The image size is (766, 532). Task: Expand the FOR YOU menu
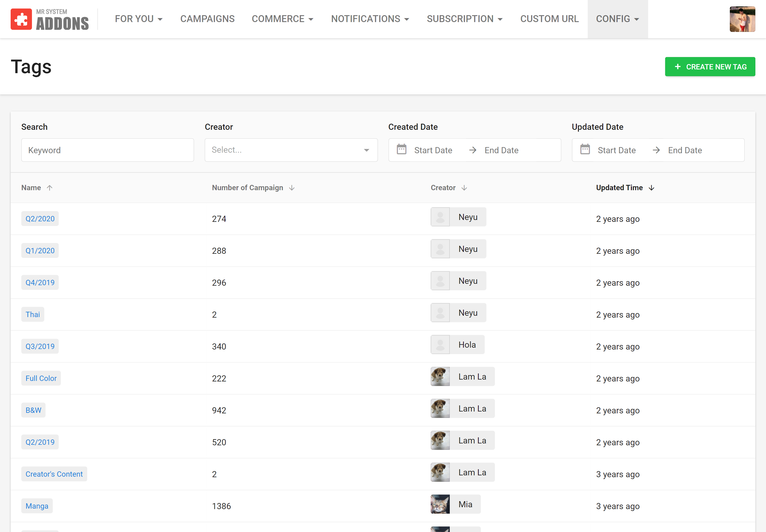click(139, 19)
